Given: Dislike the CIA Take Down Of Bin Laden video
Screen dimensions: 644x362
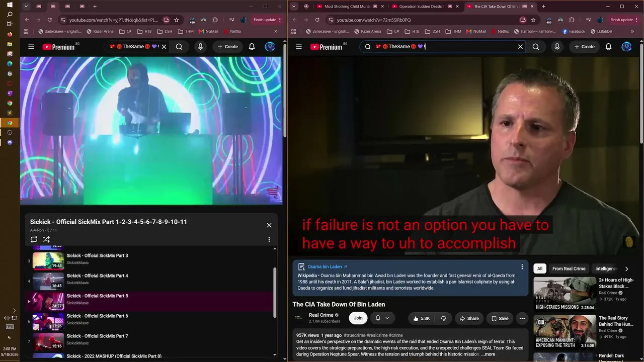Looking at the screenshot, I should point(443,318).
